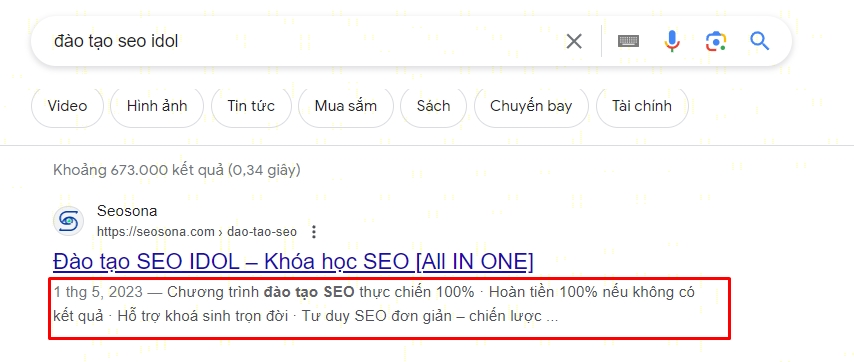Click the seosona.com URL breadcrumb
The width and height of the screenshot is (854, 362).
point(197,232)
